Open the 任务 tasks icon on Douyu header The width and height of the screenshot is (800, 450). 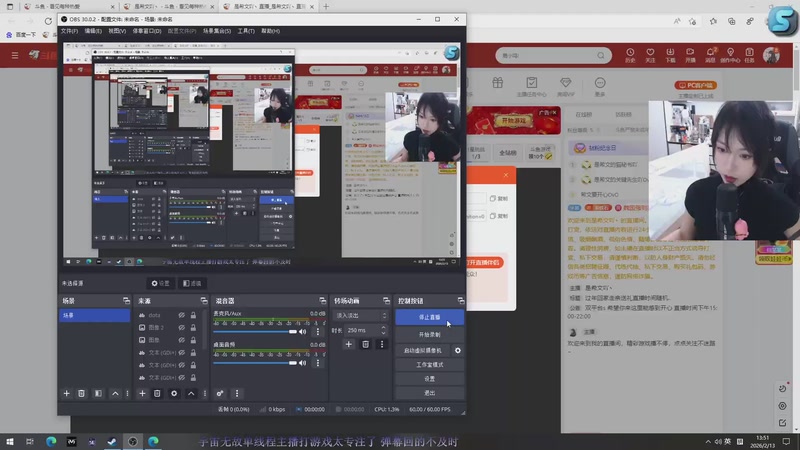coord(749,55)
